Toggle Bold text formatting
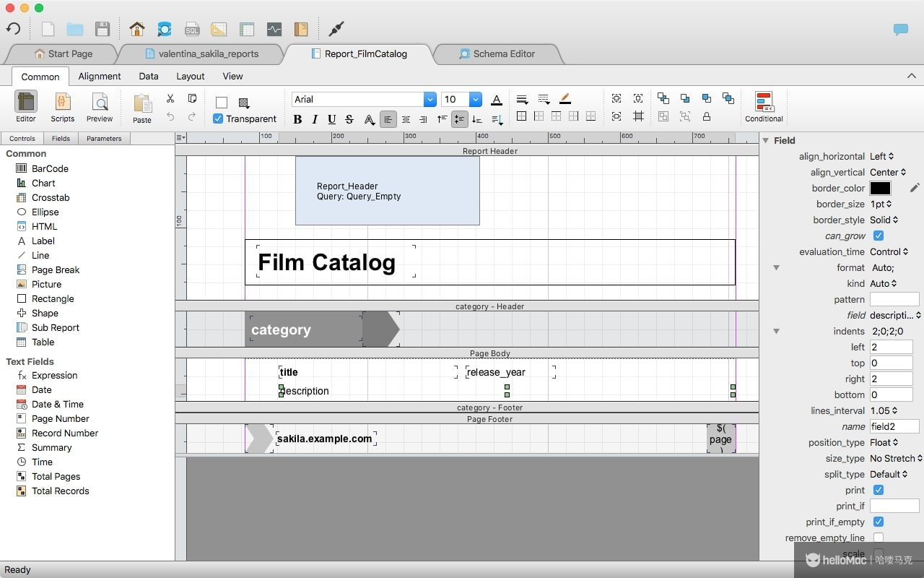Image resolution: width=924 pixels, height=578 pixels. tap(297, 119)
